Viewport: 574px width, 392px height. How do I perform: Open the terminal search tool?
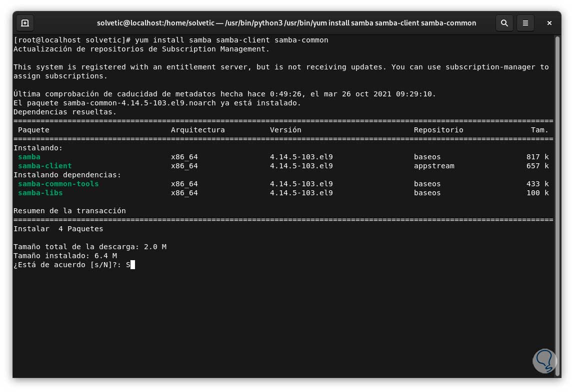504,23
